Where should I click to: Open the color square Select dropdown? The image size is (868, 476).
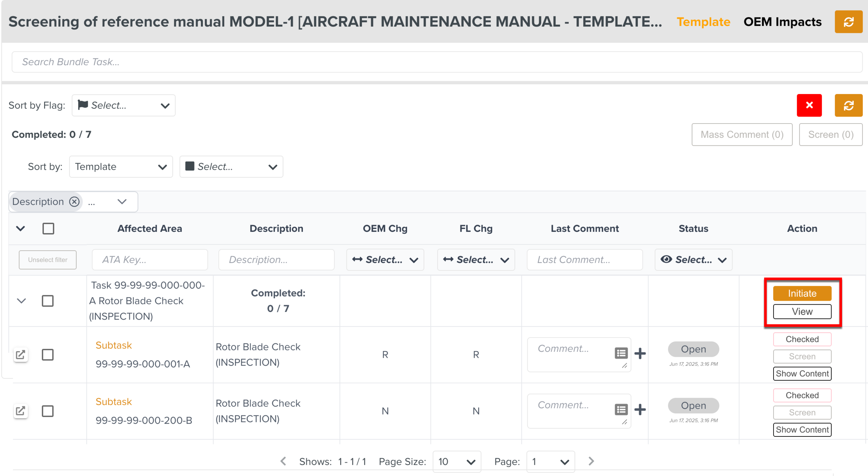pyautogui.click(x=231, y=167)
